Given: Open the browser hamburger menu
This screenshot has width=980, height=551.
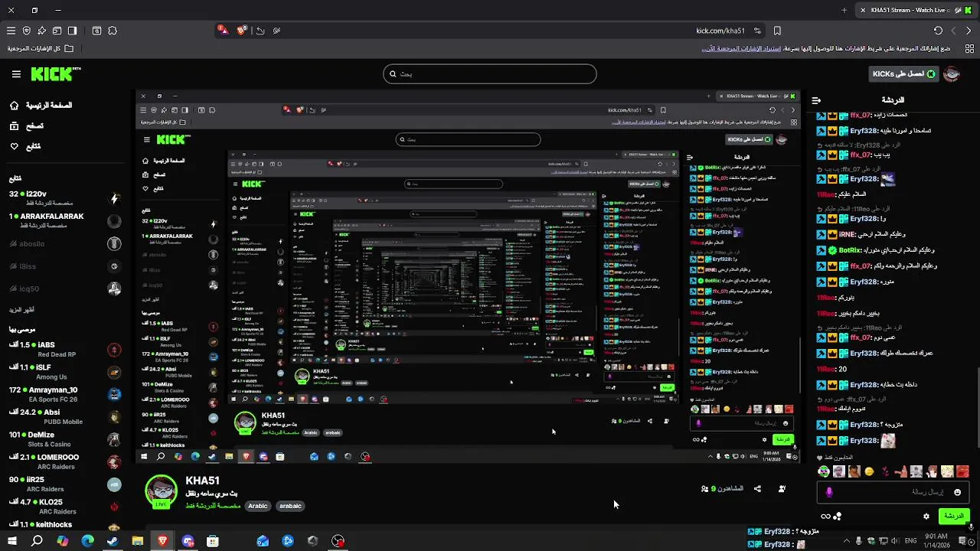Looking at the screenshot, I should point(11,31).
